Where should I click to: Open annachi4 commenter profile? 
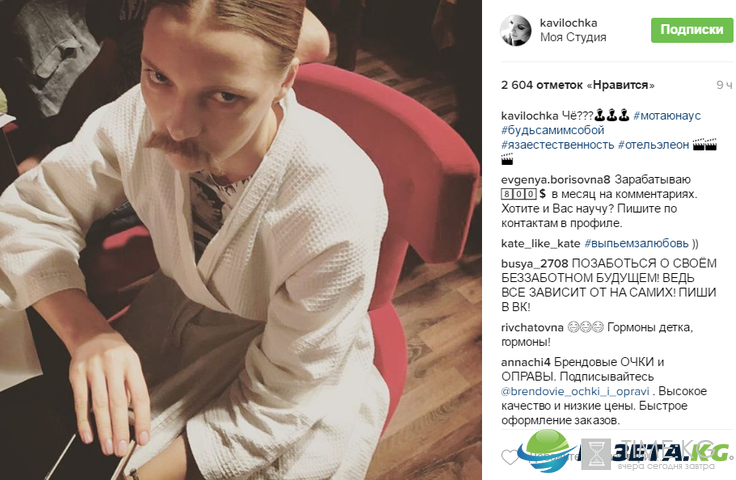(525, 362)
